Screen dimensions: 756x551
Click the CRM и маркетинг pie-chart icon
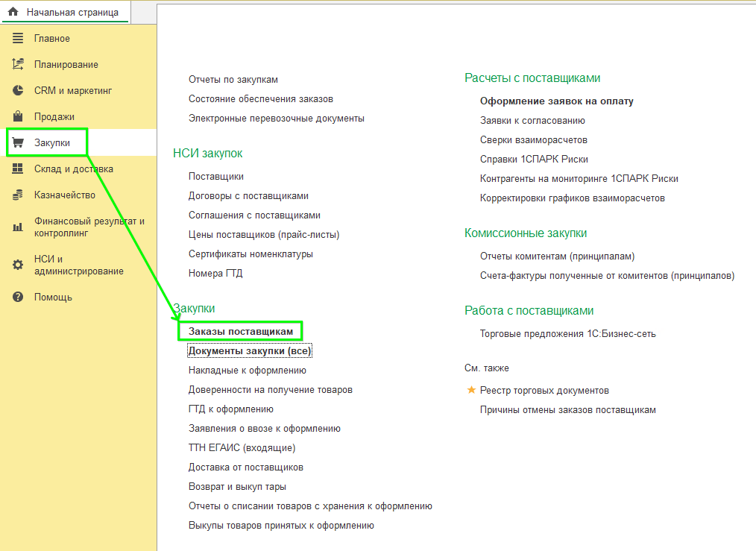point(17,90)
